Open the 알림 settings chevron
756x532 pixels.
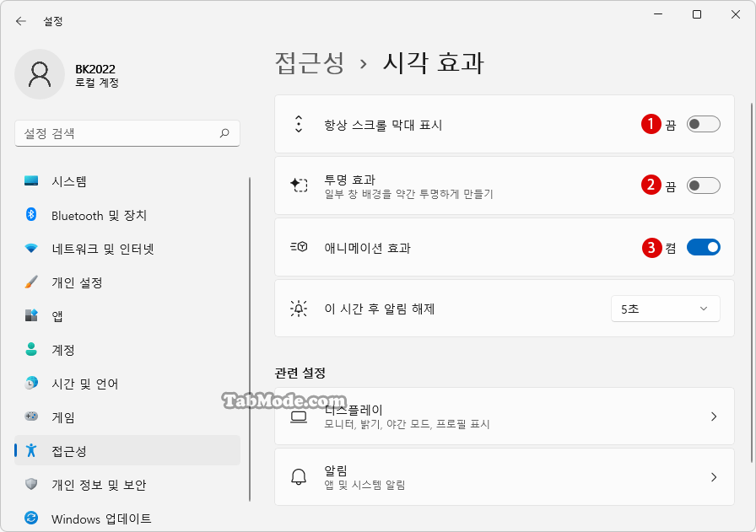click(x=714, y=477)
